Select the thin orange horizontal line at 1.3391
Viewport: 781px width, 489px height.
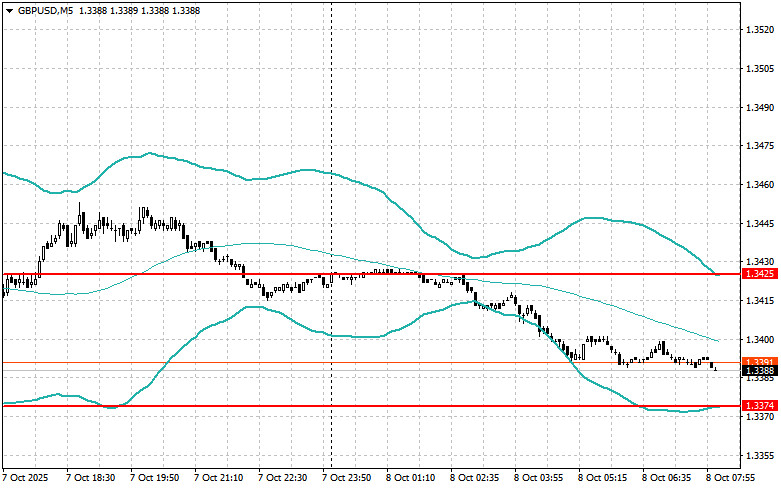[372, 363]
